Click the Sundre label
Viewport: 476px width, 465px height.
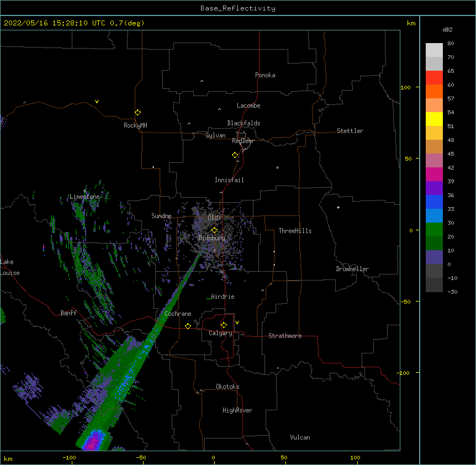(161, 216)
